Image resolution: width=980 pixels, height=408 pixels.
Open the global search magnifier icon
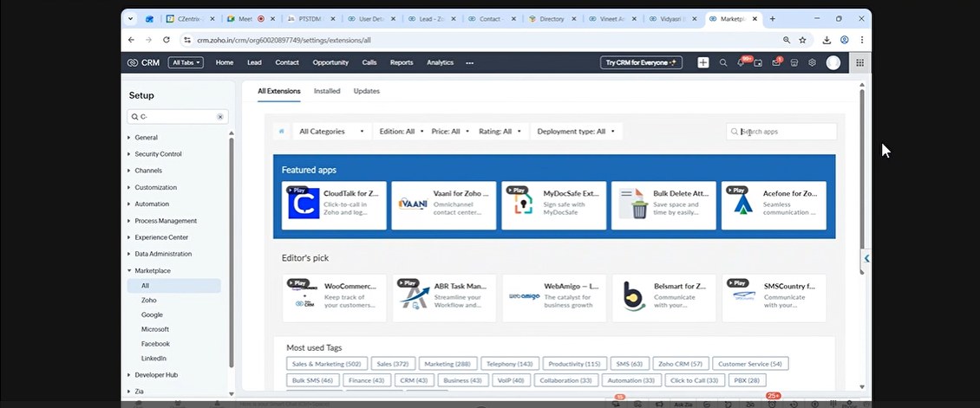(723, 62)
